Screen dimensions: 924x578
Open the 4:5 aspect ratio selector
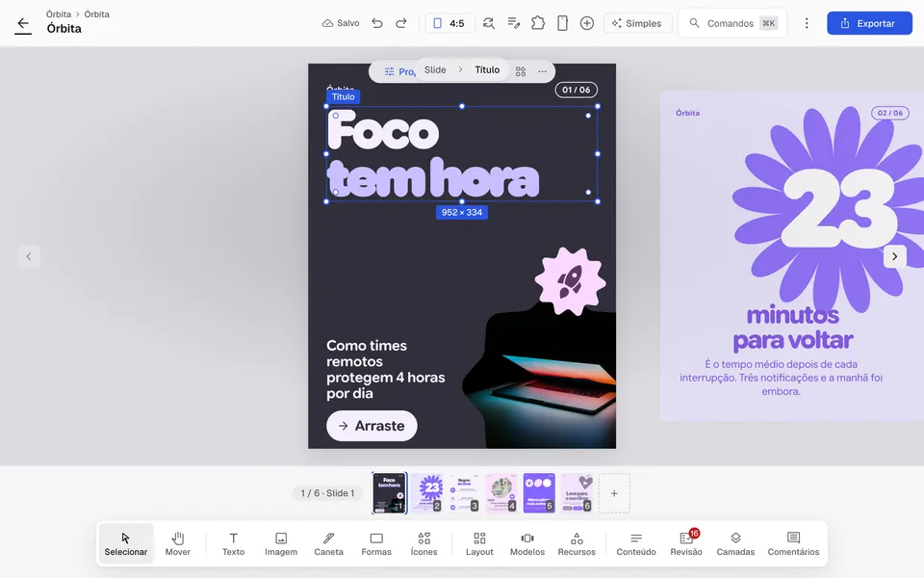(x=449, y=23)
